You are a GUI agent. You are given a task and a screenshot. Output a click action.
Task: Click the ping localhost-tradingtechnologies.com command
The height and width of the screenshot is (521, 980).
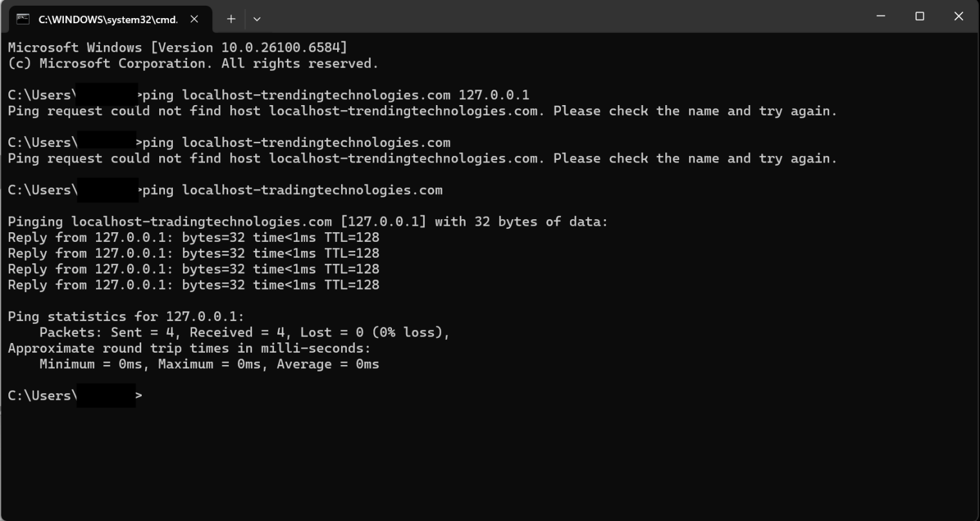tap(292, 190)
